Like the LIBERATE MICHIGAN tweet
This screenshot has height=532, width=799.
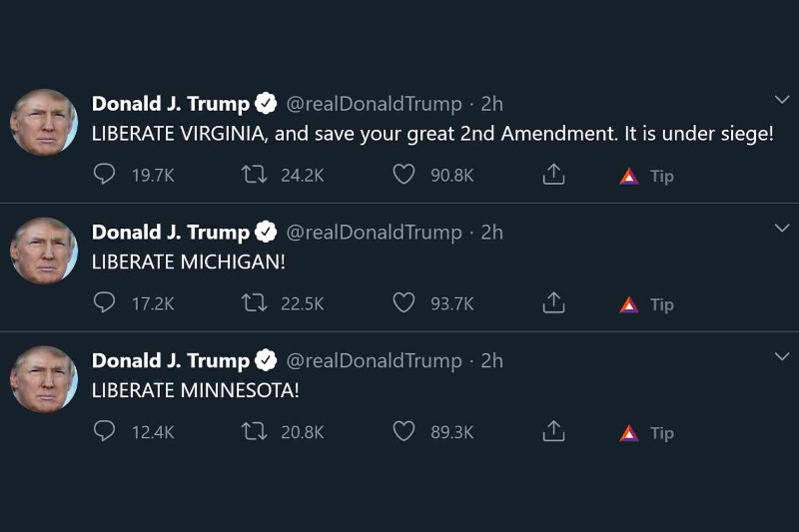(x=403, y=303)
